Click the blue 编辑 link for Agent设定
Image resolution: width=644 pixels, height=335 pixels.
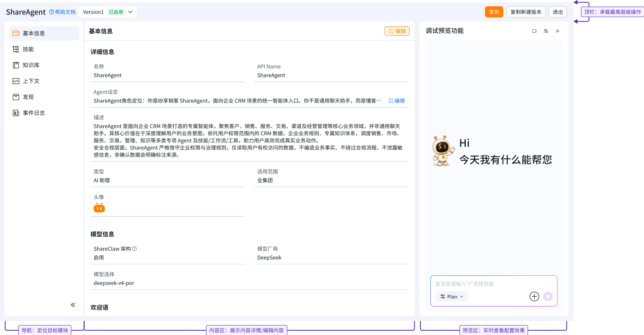(397, 101)
